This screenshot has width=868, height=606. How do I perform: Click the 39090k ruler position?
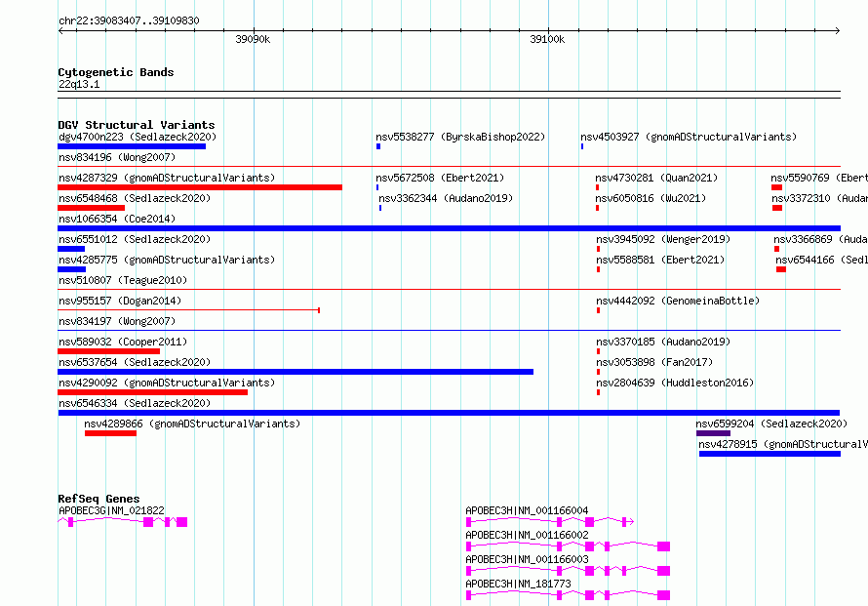tap(253, 39)
